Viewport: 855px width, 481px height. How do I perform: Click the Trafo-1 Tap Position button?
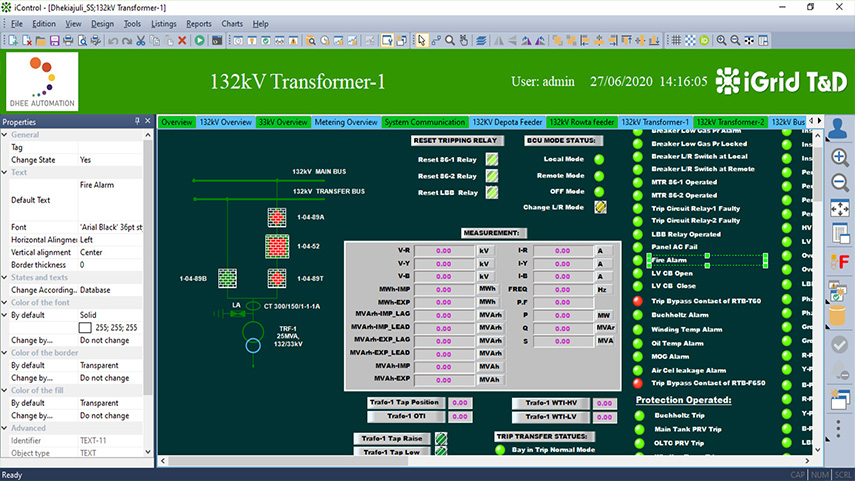coord(405,402)
